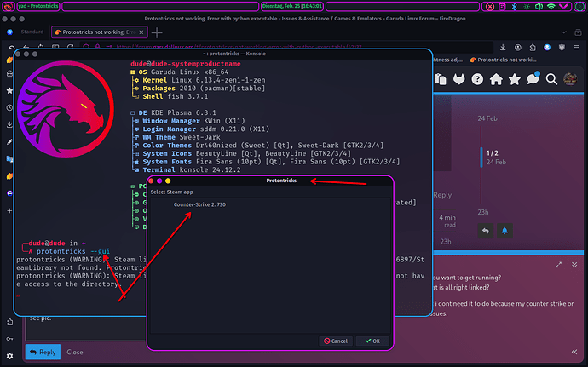The height and width of the screenshot is (367, 588).
Task: Open the Garuda application launcher in the top panel
Action: click(x=8, y=6)
